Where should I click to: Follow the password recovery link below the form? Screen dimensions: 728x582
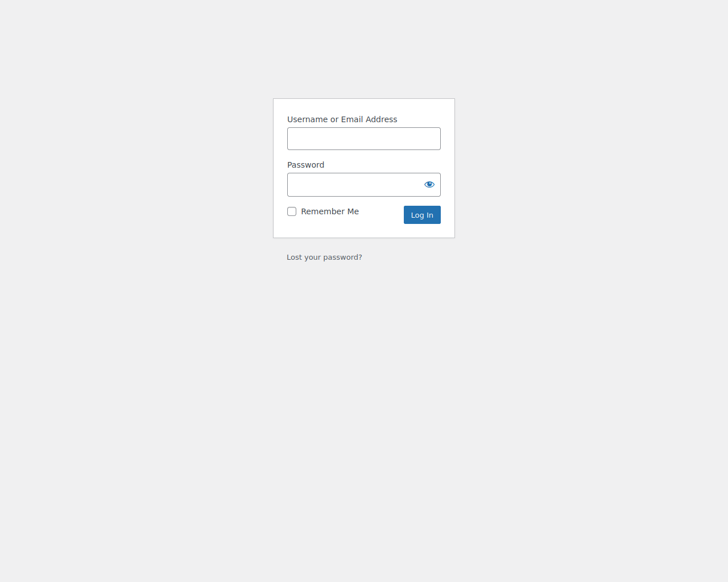[x=324, y=257]
